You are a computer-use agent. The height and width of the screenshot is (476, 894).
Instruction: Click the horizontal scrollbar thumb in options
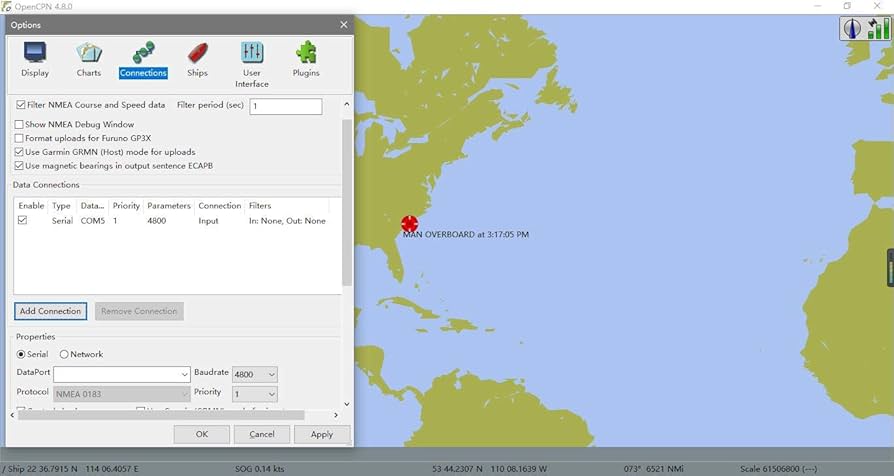click(161, 415)
